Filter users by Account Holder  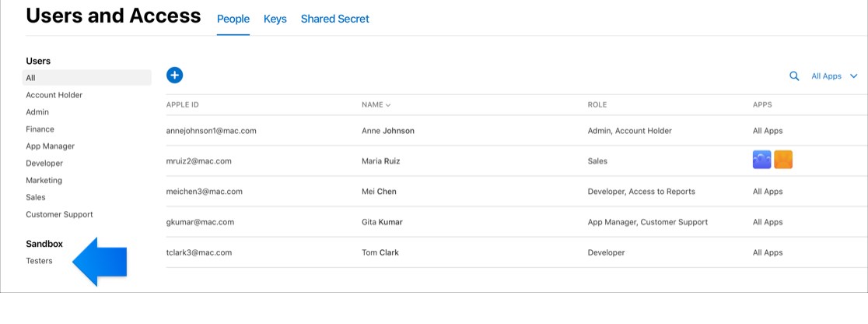(x=54, y=95)
